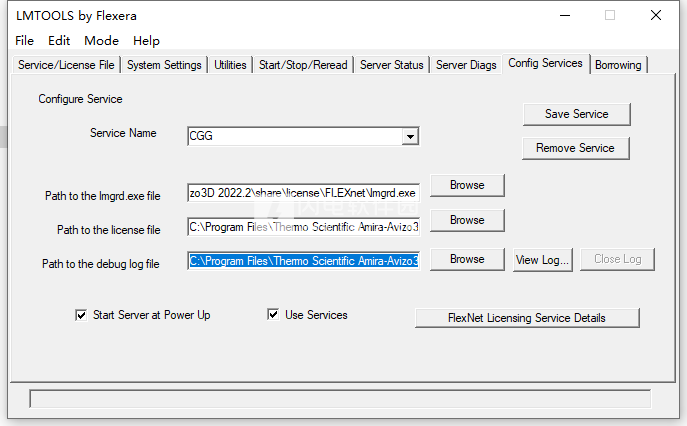Minimize the LMTOOLS window
The width and height of the screenshot is (687, 426).
click(565, 16)
